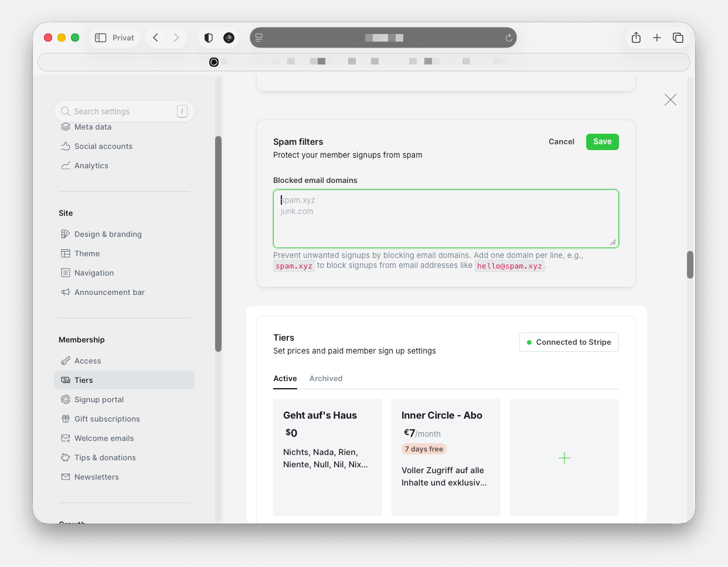The image size is (728, 567).
Task: Click the Safari address bar
Action: pyautogui.click(x=383, y=38)
